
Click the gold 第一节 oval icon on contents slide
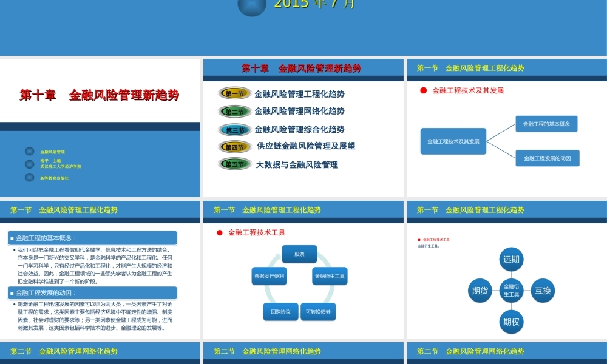point(234,94)
